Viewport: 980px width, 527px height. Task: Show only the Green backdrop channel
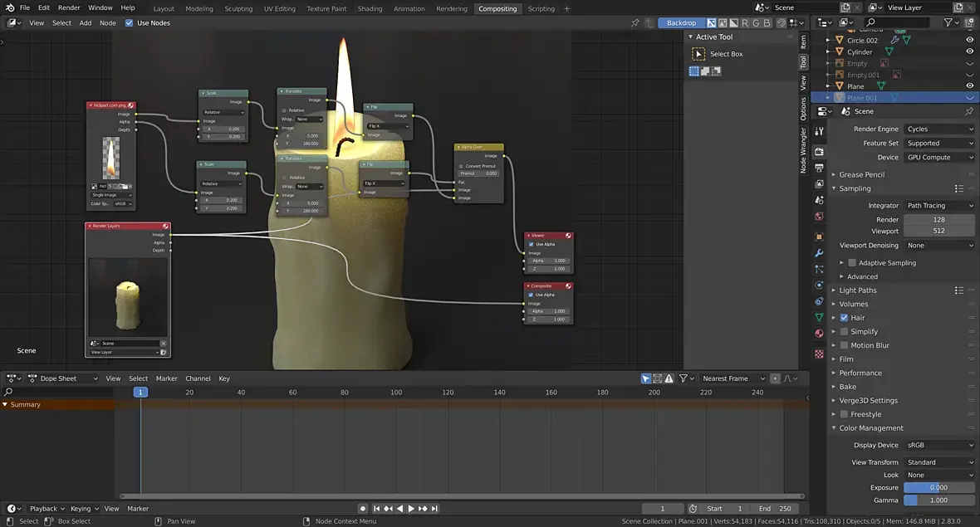757,23
